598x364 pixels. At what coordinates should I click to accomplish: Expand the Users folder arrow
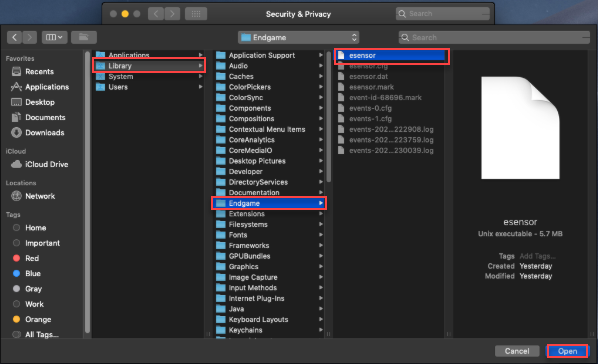point(200,87)
